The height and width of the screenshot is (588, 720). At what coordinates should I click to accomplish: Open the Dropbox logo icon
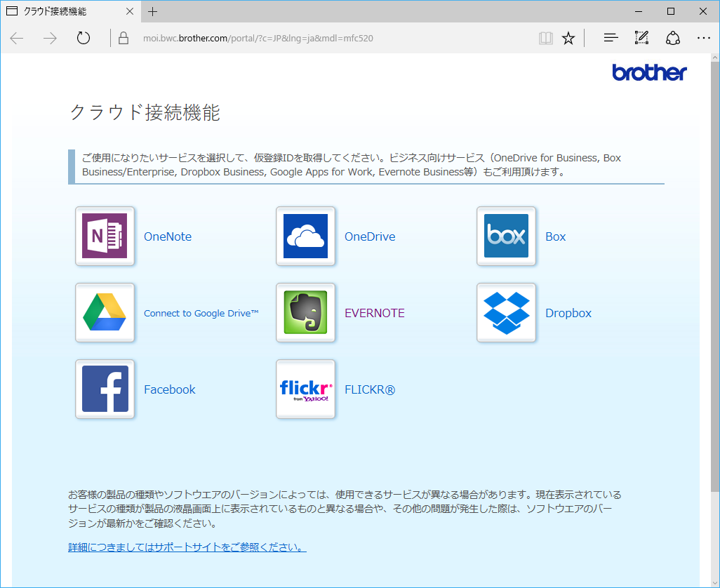[x=506, y=312]
